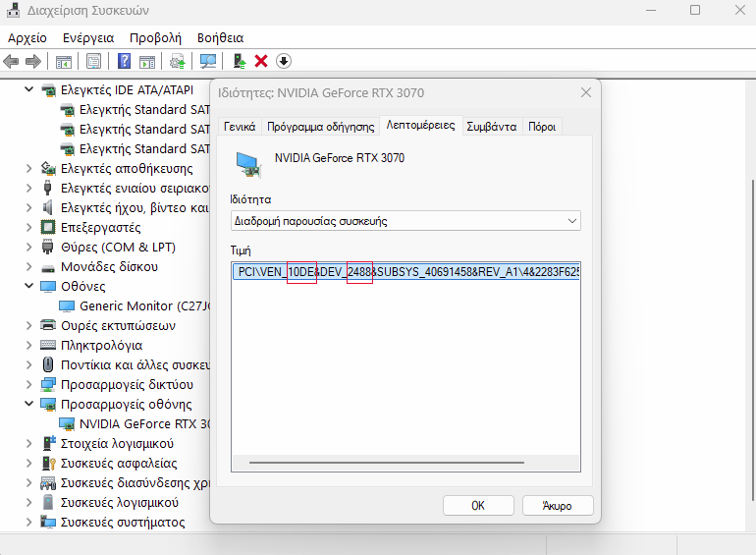This screenshot has width=756, height=555.
Task: Click the blue Help question-mark icon
Action: (x=124, y=61)
